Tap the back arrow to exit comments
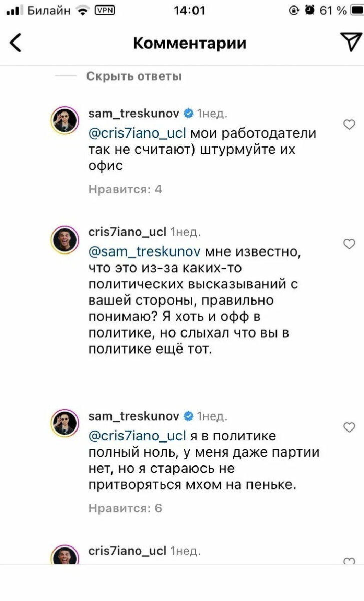This screenshot has height=601, width=364. coord(15,43)
